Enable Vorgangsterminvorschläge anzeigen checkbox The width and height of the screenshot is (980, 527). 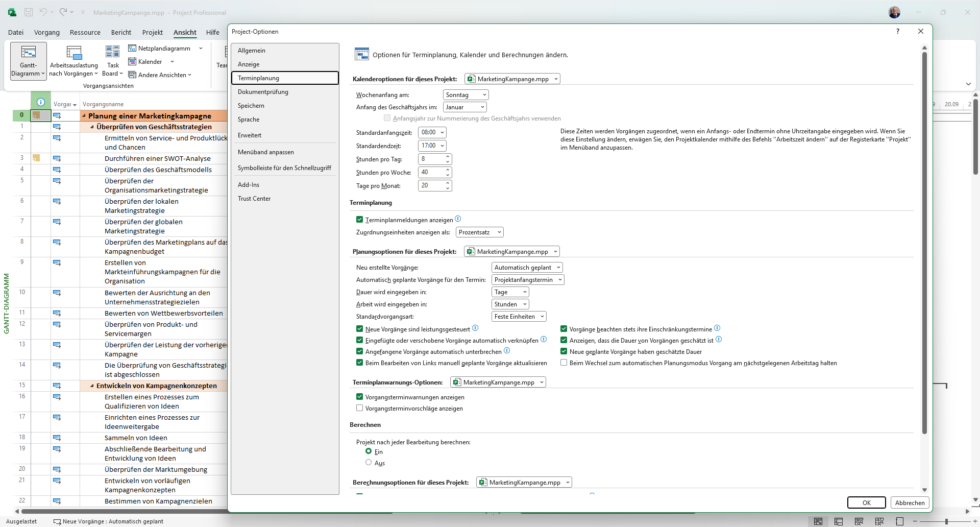click(359, 408)
